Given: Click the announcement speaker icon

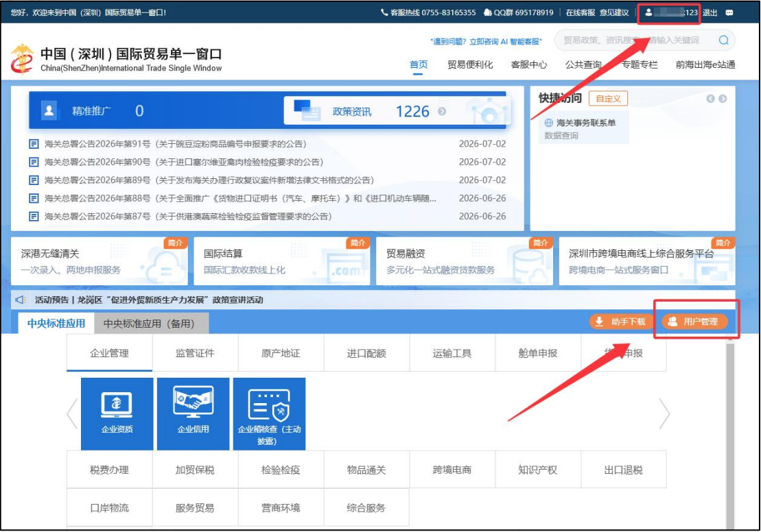Looking at the screenshot, I should click(x=21, y=300).
